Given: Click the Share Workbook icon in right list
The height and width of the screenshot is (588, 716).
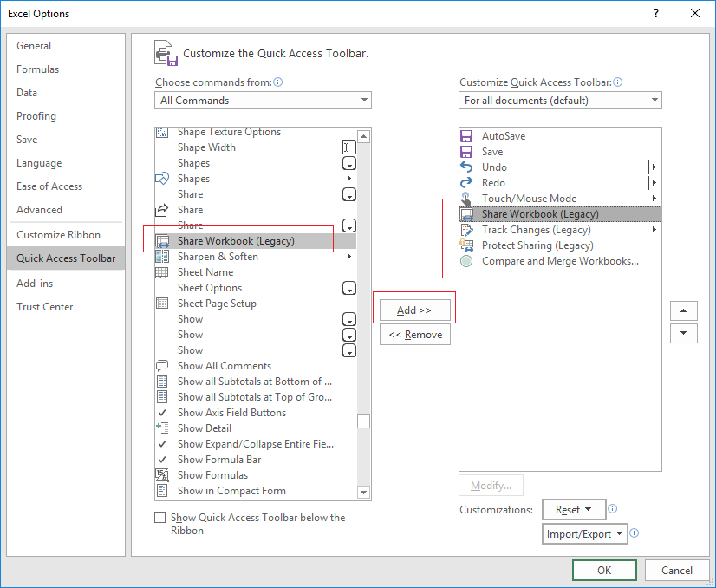Looking at the screenshot, I should 466,214.
